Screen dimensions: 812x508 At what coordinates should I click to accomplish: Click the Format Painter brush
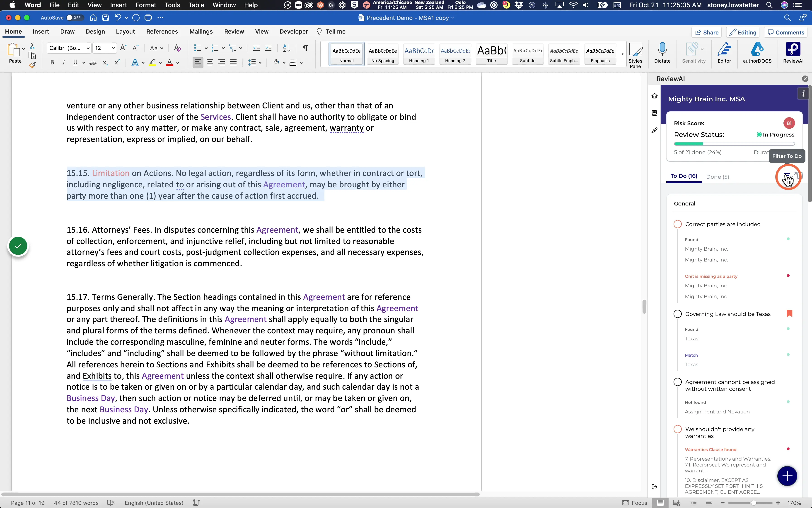point(32,65)
